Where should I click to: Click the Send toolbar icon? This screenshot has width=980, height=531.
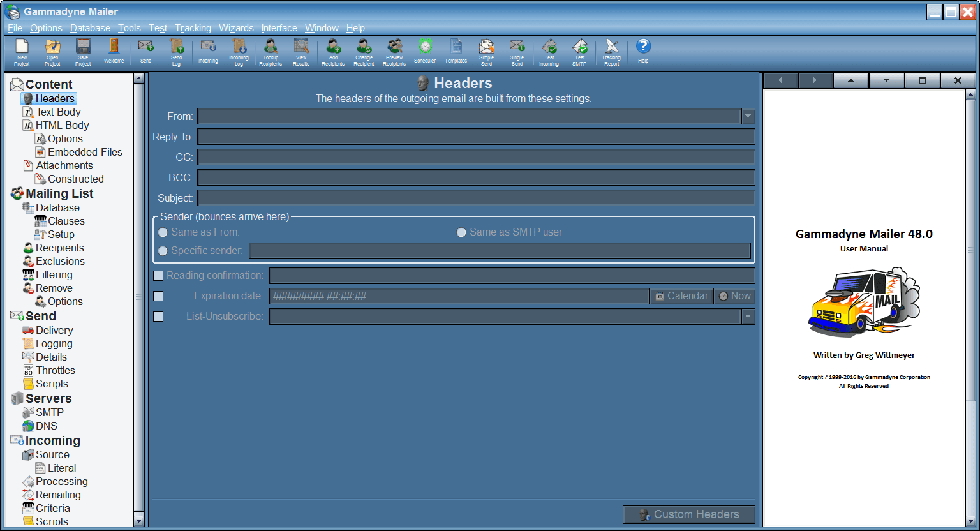pos(145,52)
